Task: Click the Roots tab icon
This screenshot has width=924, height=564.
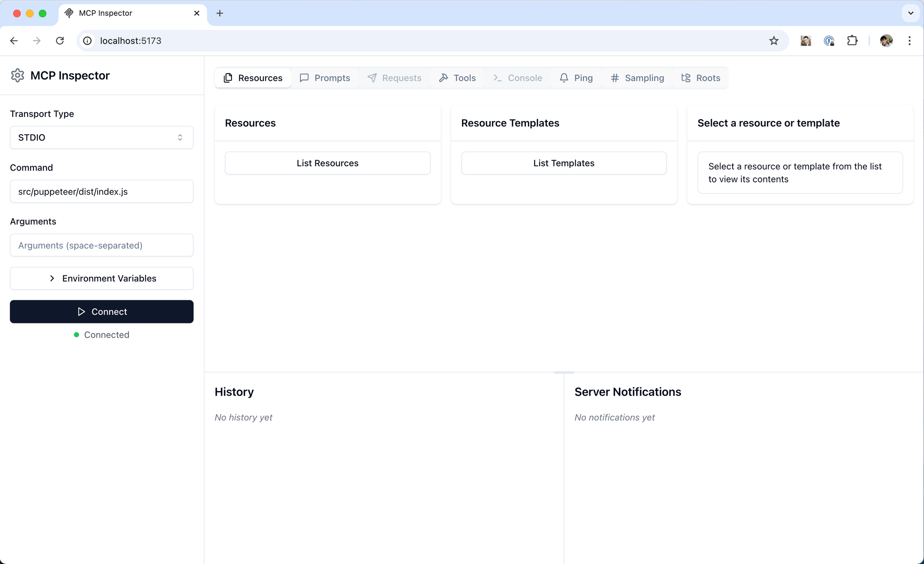Action: tap(686, 77)
